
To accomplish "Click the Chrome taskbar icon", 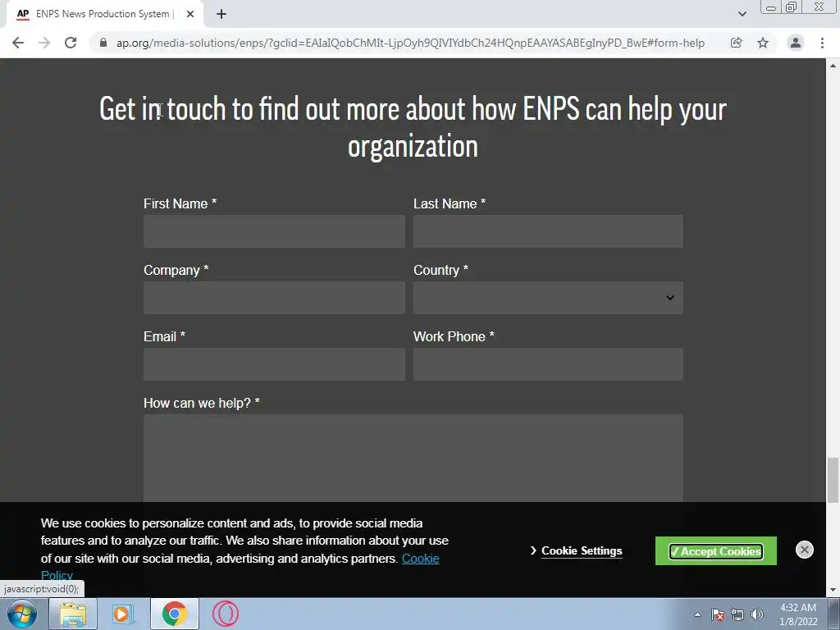I will point(174,614).
